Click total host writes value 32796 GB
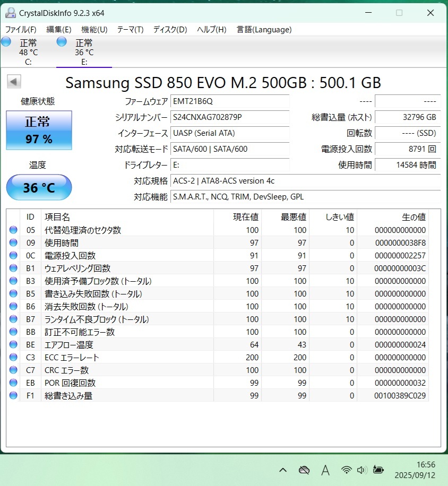Viewport: 448px width, 486px height. (408, 117)
